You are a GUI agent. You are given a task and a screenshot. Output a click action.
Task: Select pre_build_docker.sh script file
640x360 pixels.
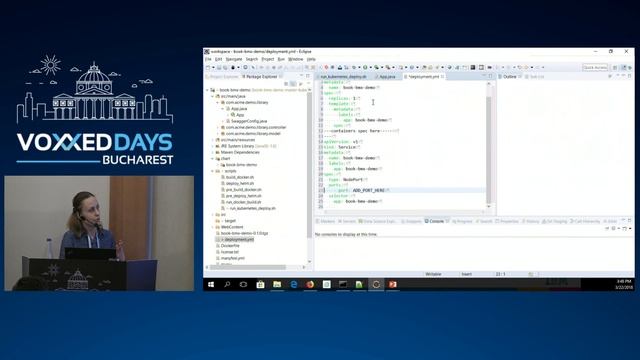click(x=244, y=190)
